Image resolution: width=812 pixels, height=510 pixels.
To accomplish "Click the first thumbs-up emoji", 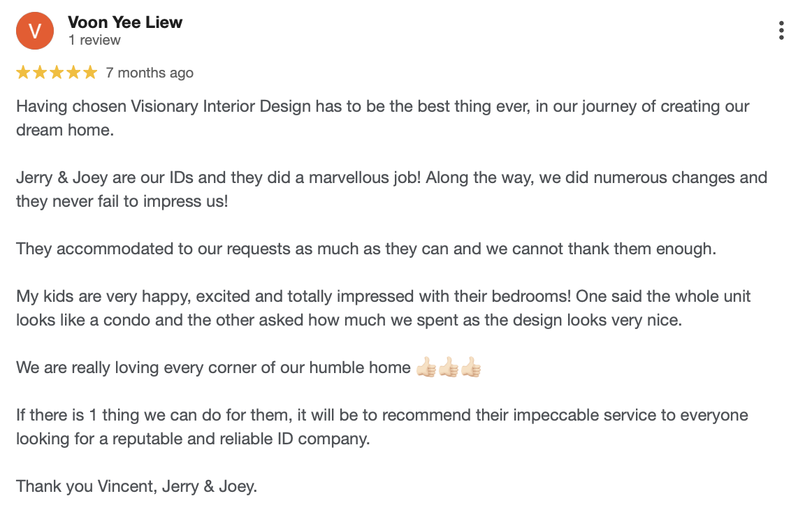I will point(426,367).
